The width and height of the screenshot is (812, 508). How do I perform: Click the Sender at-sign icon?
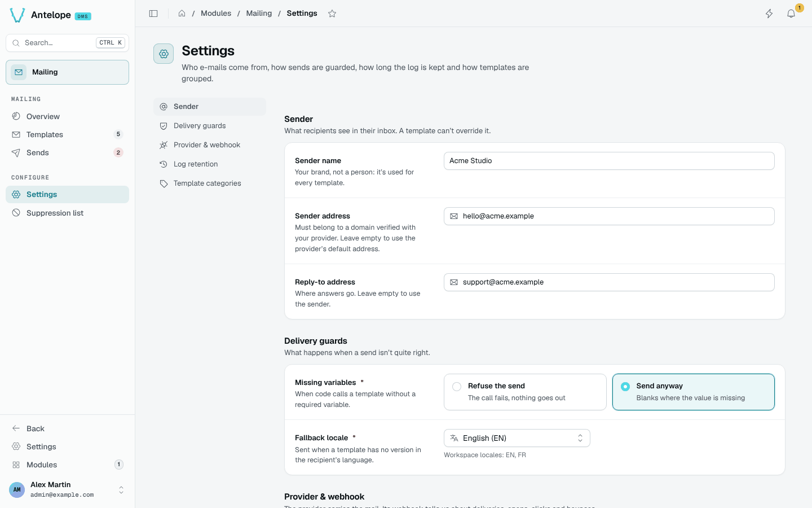(164, 107)
